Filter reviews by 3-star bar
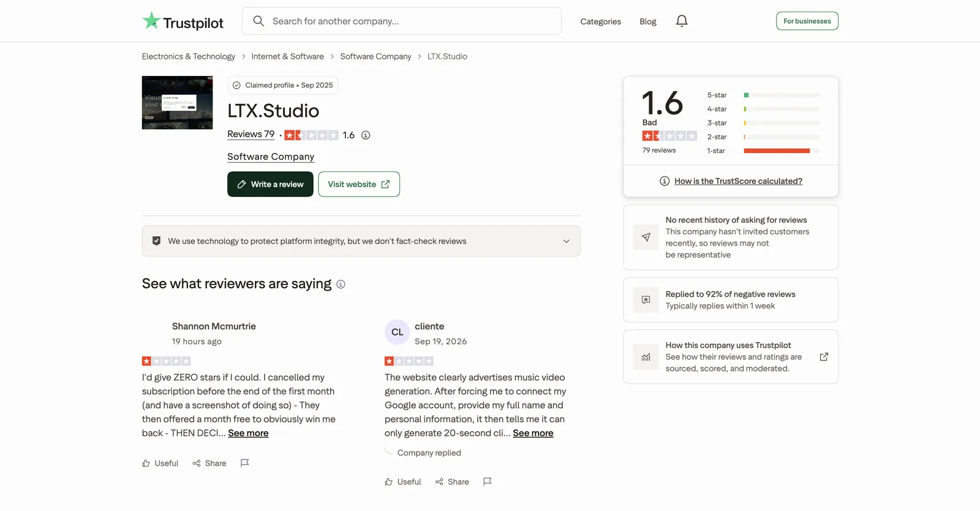 [763, 123]
